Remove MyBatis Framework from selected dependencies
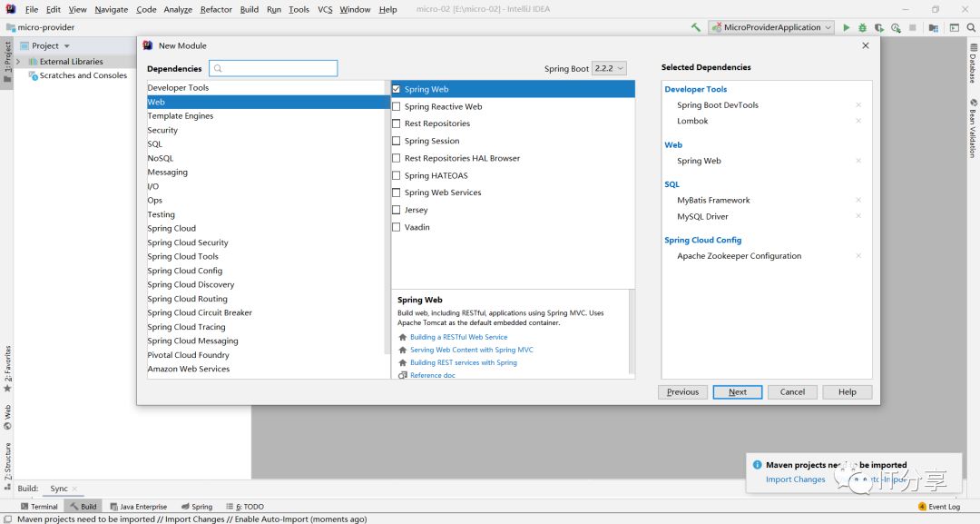Viewport: 980px width, 524px height. tap(858, 200)
